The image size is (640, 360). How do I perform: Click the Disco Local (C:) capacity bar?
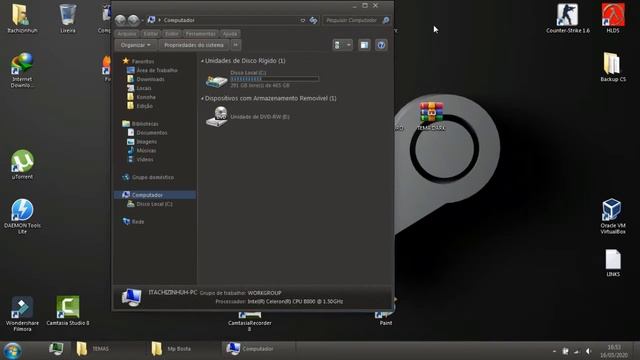[275, 79]
